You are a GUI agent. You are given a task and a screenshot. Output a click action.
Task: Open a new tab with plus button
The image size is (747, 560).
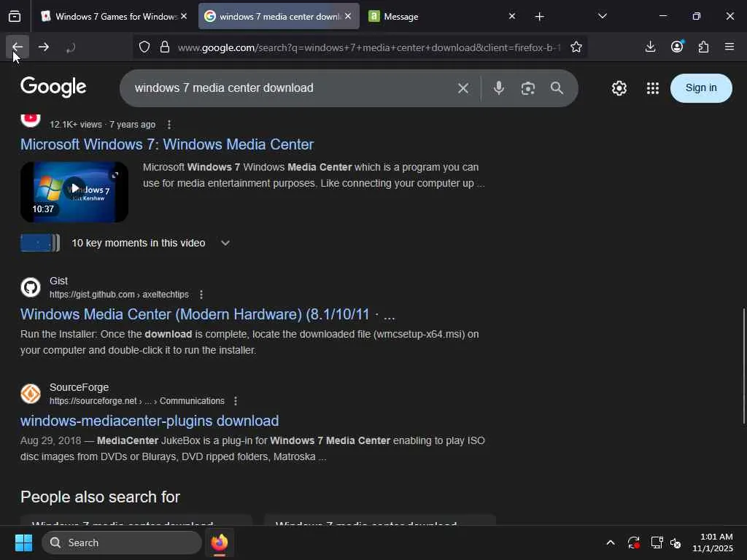pyautogui.click(x=539, y=17)
